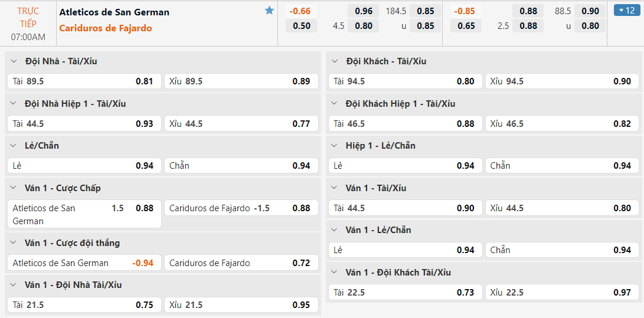Select Xỉu 94.5 odds at 0.90
The width and height of the screenshot is (644, 318).
click(x=561, y=81)
